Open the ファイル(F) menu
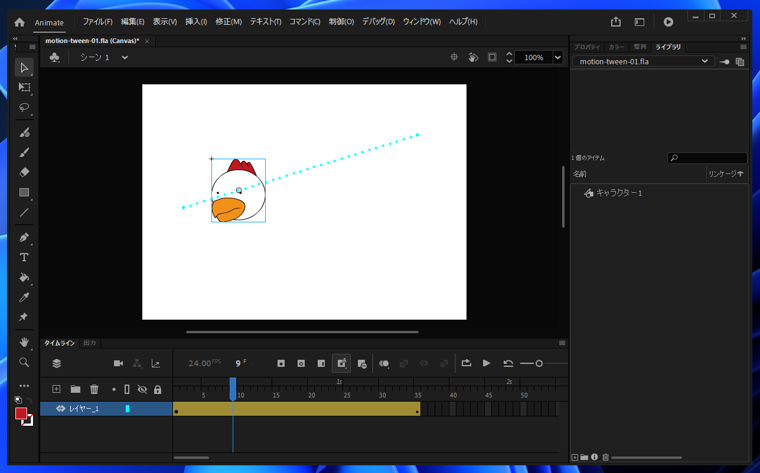The width and height of the screenshot is (760, 473). pos(97,22)
